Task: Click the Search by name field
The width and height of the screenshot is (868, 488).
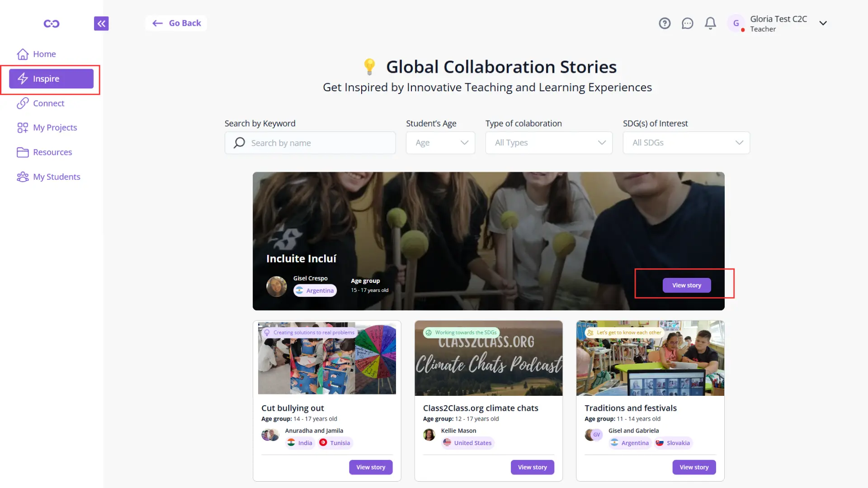Action: [x=310, y=143]
